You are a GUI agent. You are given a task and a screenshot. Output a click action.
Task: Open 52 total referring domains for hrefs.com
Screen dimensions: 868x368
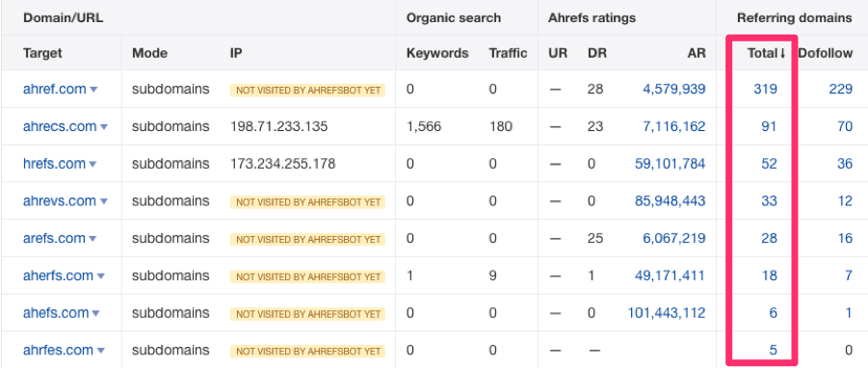tap(769, 163)
